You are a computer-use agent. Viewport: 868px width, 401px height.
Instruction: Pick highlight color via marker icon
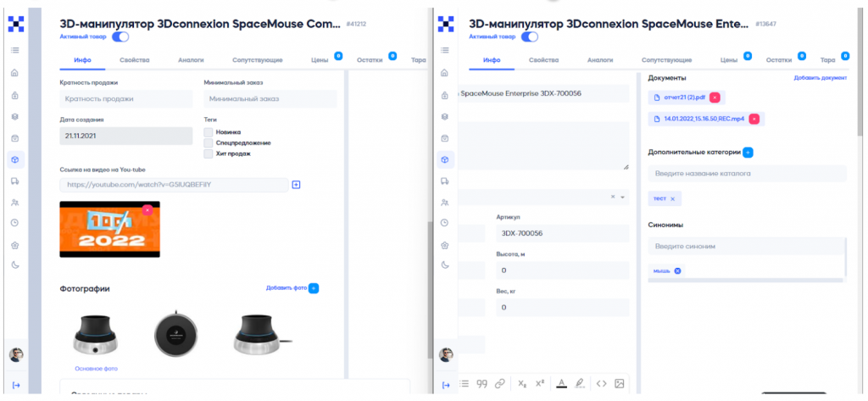coord(579,383)
